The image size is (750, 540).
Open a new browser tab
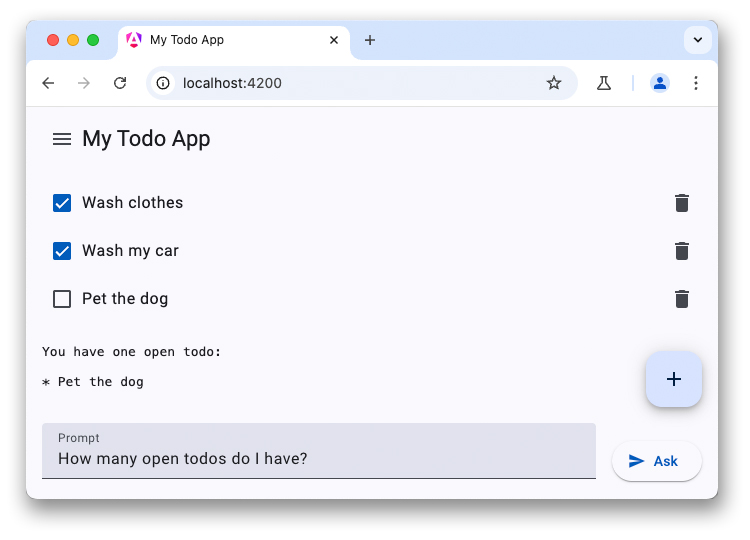370,40
